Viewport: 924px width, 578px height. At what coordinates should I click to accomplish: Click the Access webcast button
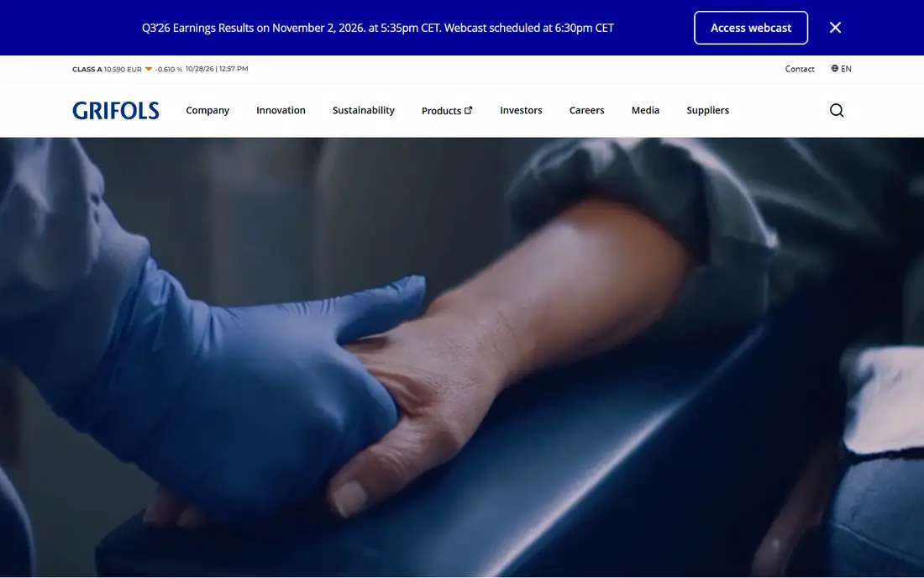coord(751,28)
